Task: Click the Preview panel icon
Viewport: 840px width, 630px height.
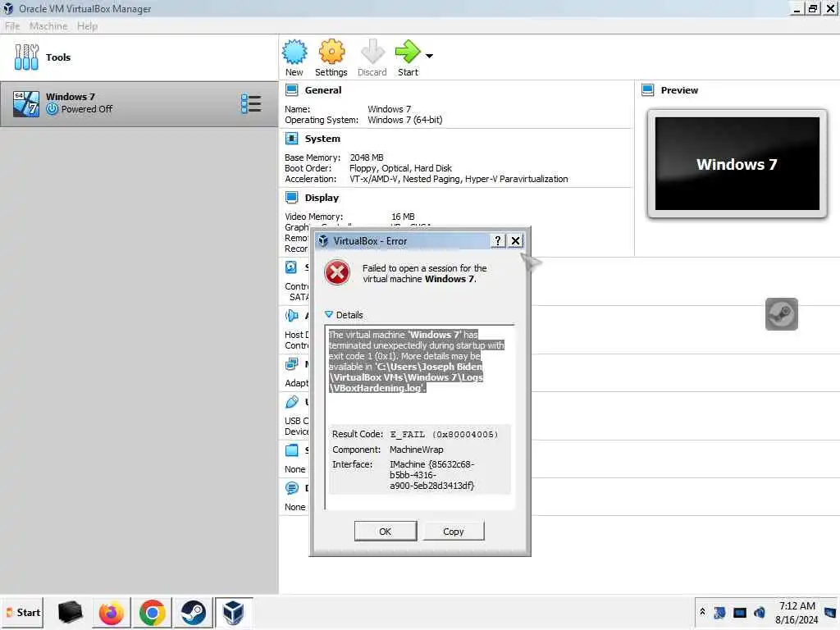Action: pyautogui.click(x=648, y=90)
